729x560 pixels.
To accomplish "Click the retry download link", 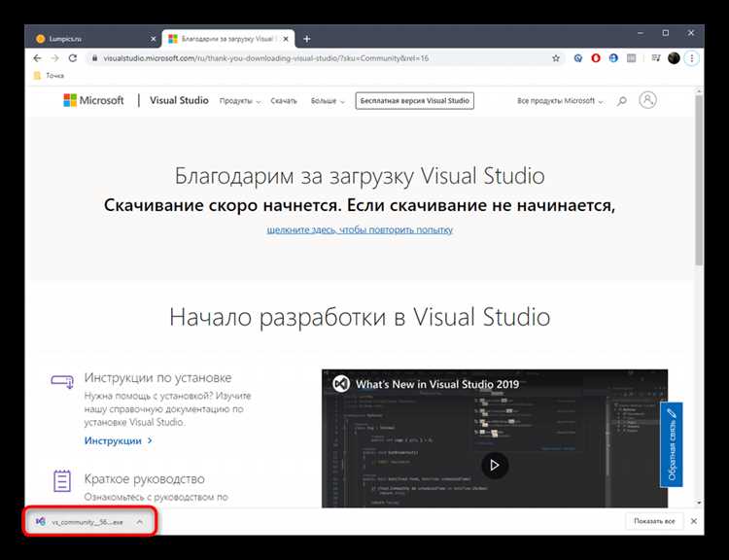I will [x=360, y=229].
